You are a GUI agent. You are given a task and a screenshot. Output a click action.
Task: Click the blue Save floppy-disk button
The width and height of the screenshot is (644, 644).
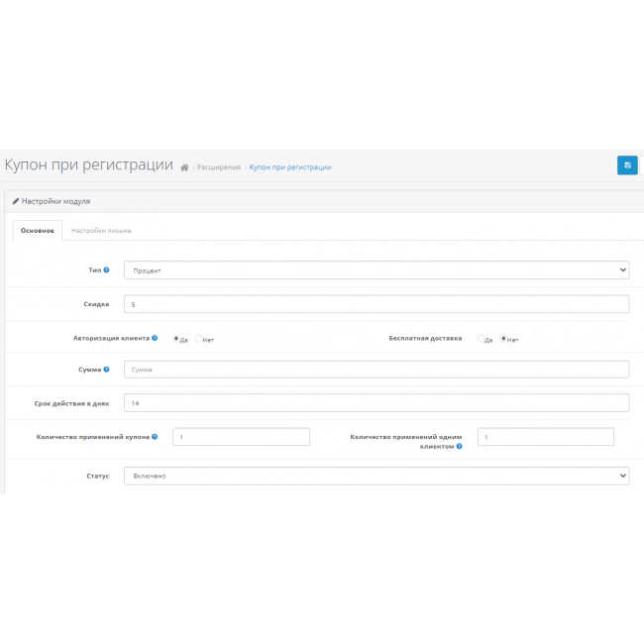coord(626,165)
